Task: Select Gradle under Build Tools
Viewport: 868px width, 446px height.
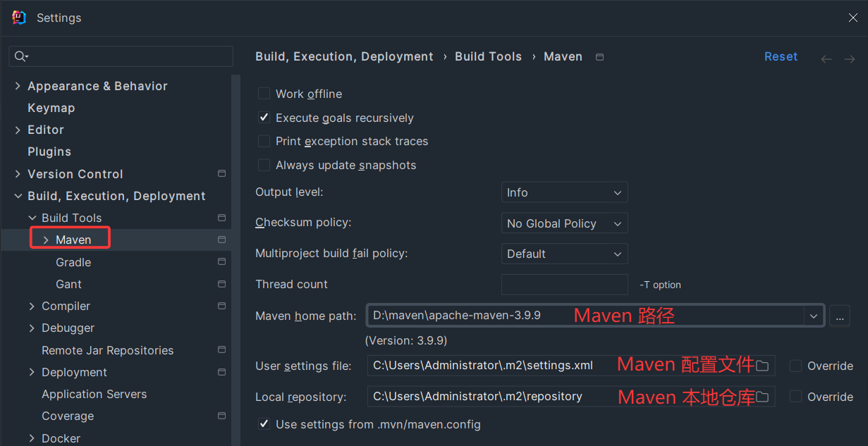Action: (73, 262)
